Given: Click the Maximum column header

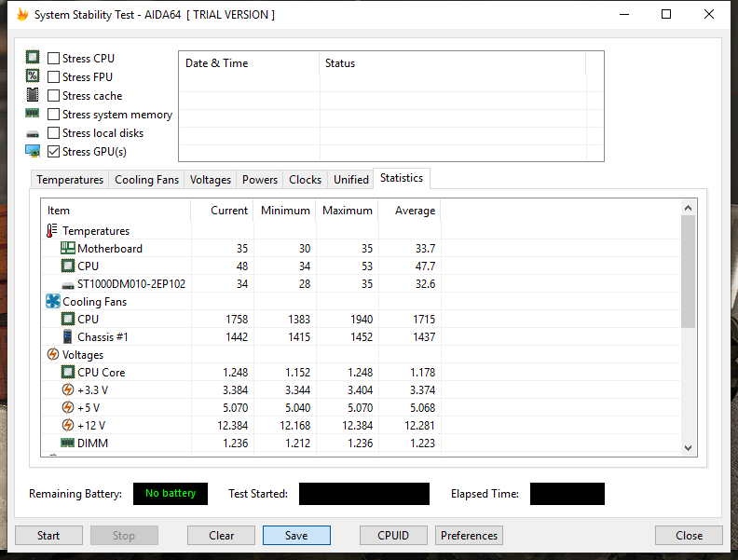Looking at the screenshot, I should tap(348, 211).
